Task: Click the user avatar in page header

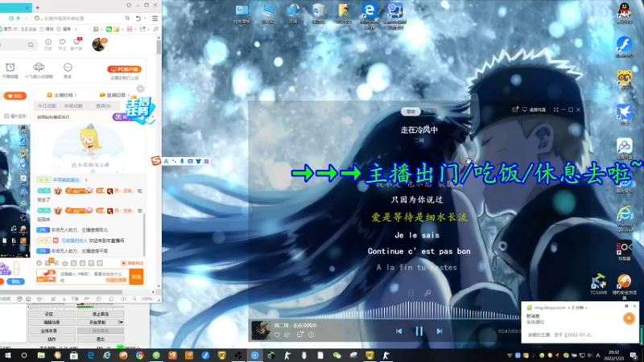Action: coord(98,44)
